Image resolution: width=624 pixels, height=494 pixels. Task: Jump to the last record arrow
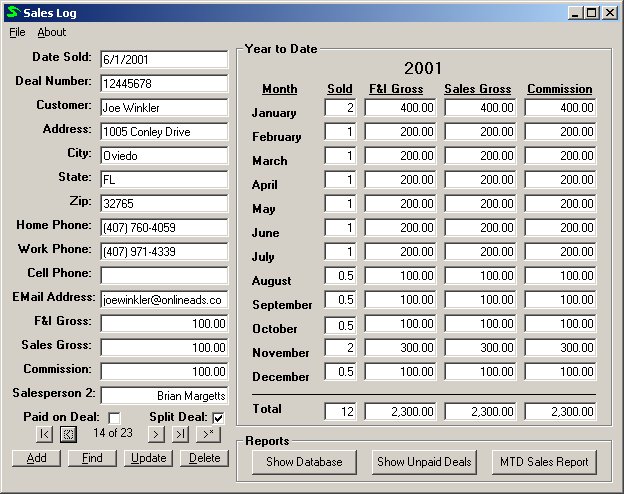(x=180, y=434)
